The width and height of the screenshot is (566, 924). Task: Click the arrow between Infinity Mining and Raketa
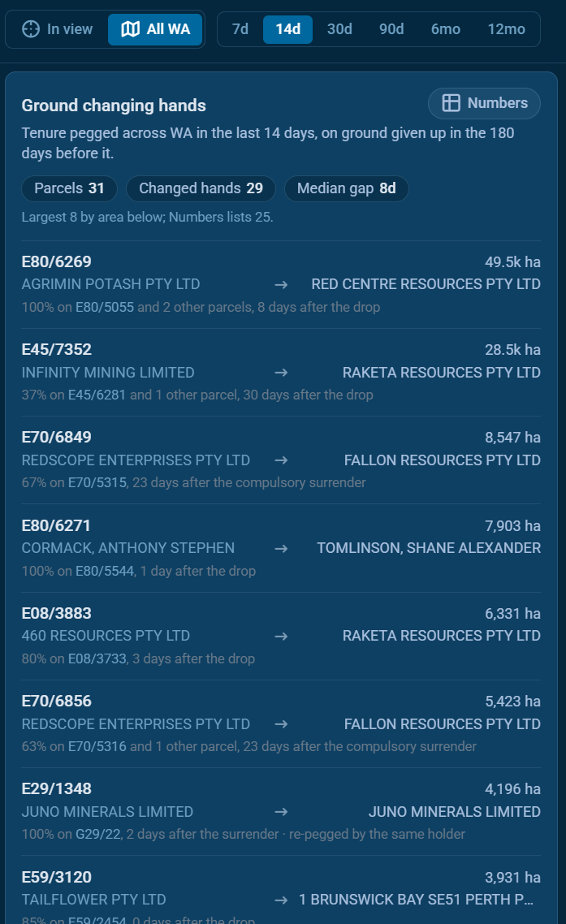point(281,373)
